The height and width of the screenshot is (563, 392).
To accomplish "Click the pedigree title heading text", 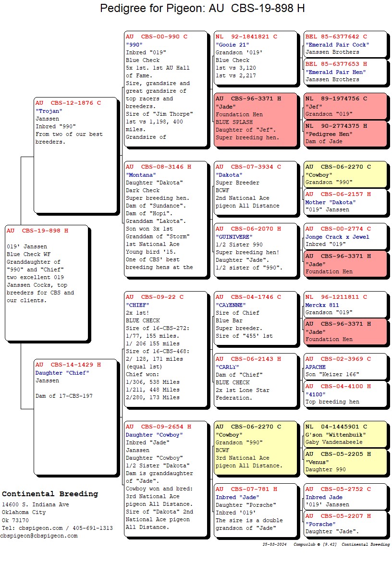I will (x=202, y=9).
